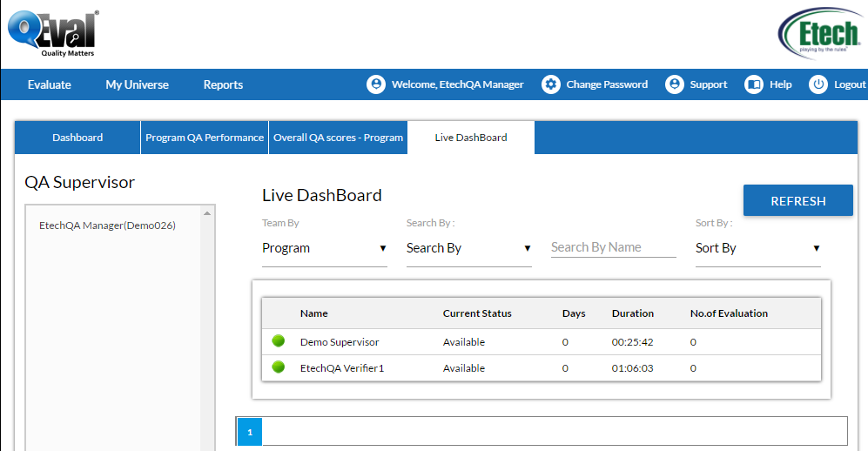
Task: Click the Demo Supervisor name cell
Action: point(340,342)
